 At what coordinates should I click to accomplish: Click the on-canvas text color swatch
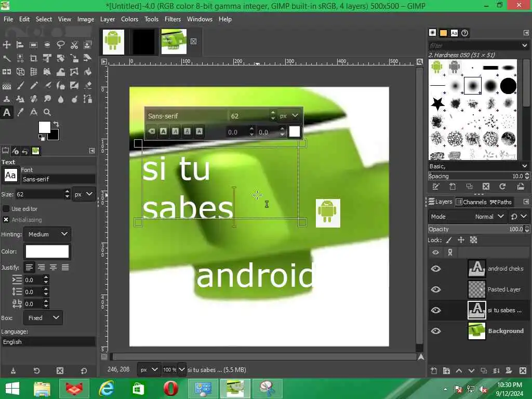[x=295, y=131]
